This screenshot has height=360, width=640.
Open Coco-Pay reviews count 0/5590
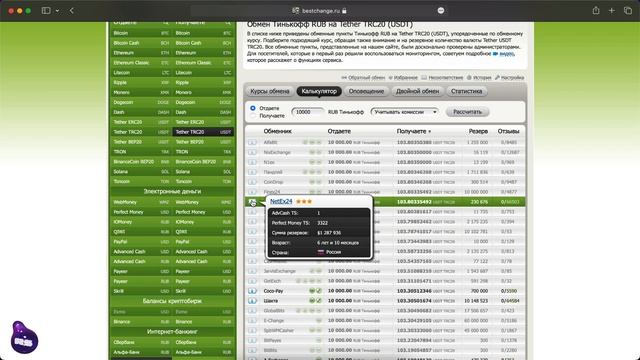pyautogui.click(x=509, y=291)
